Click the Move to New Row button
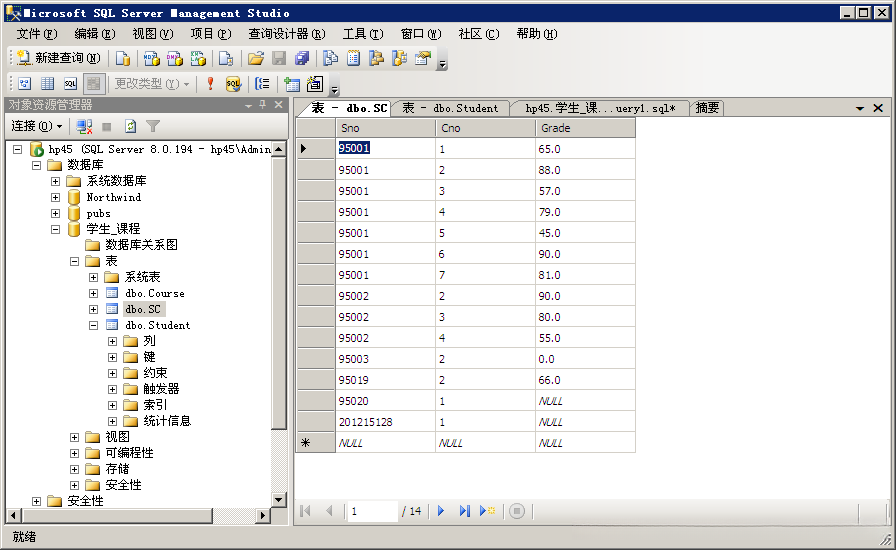 click(x=487, y=511)
